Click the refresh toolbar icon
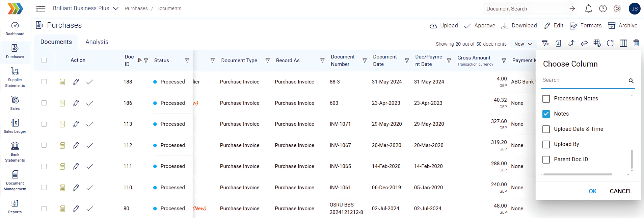 (x=610, y=43)
